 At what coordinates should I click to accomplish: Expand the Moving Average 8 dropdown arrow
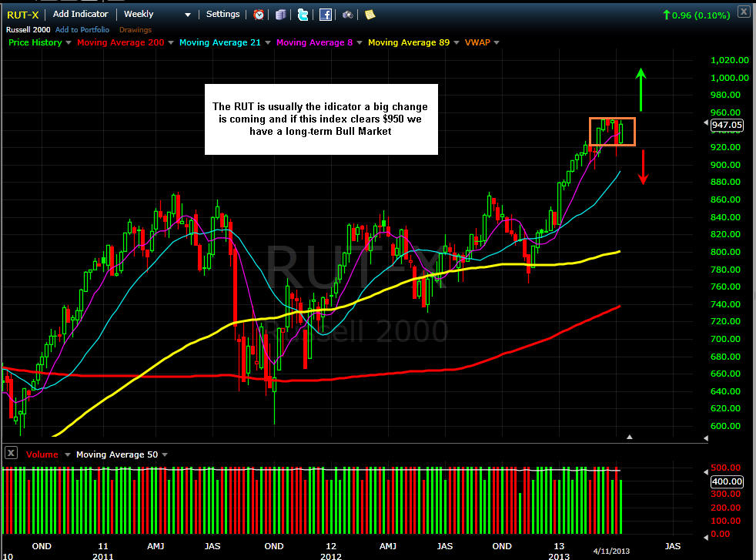pyautogui.click(x=360, y=43)
